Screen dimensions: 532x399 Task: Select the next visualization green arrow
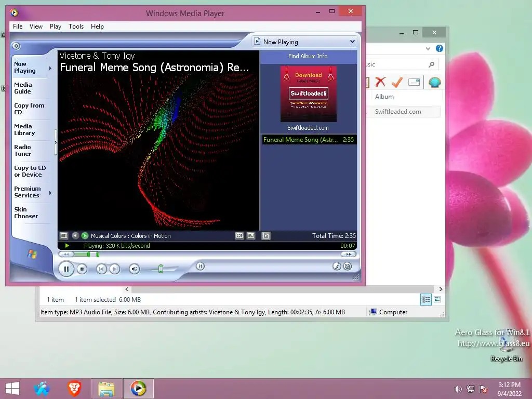[x=85, y=235]
